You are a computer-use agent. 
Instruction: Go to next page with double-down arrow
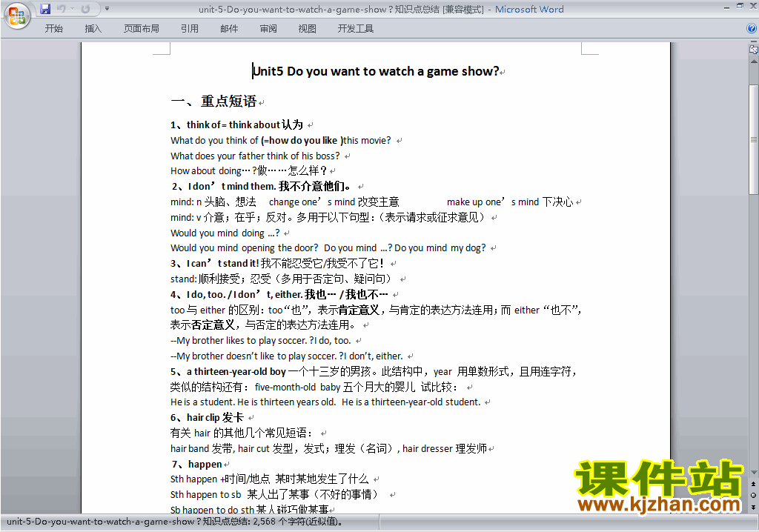tap(753, 507)
